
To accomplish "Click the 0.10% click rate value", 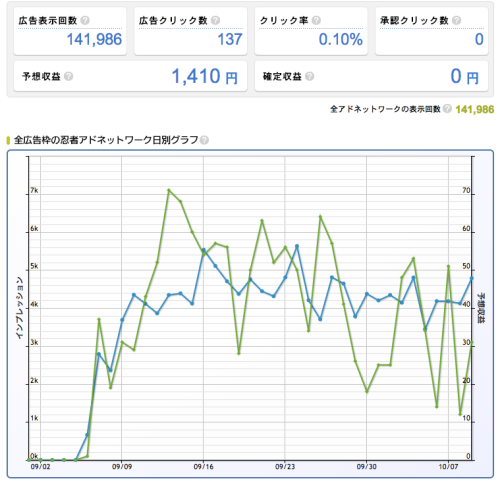I will coord(341,39).
